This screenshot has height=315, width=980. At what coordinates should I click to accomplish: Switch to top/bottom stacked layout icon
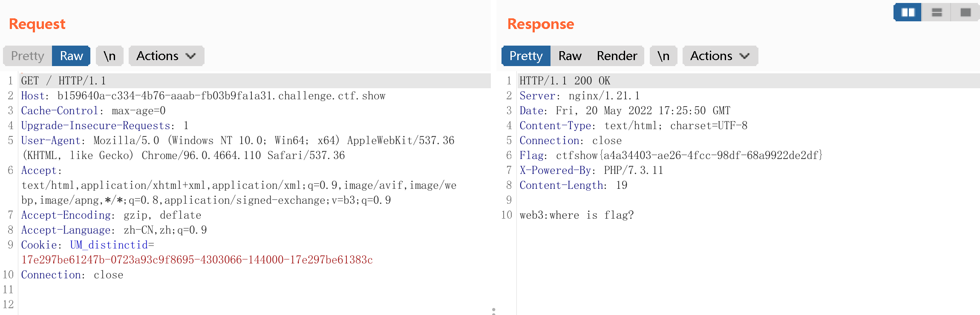pyautogui.click(x=937, y=12)
